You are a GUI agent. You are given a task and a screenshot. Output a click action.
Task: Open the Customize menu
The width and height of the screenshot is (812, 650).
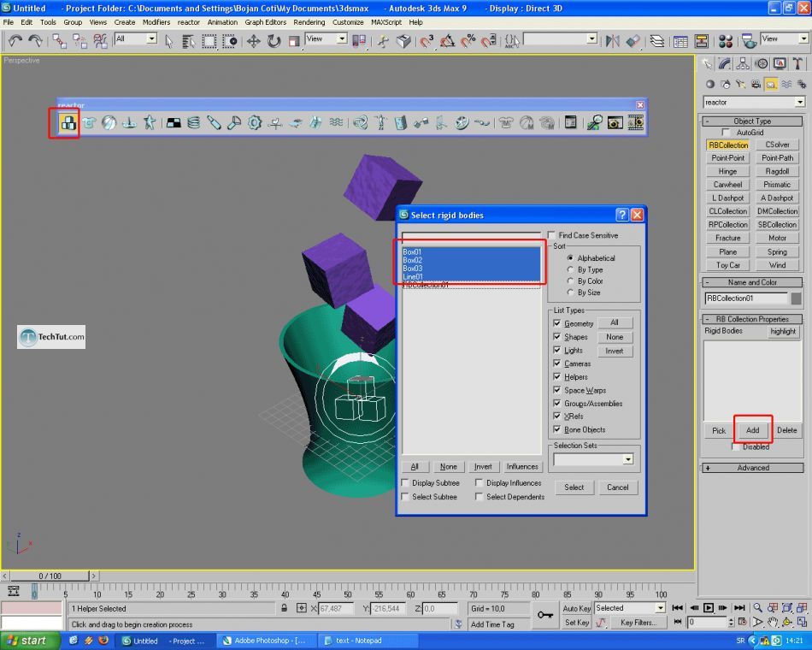tap(348, 22)
